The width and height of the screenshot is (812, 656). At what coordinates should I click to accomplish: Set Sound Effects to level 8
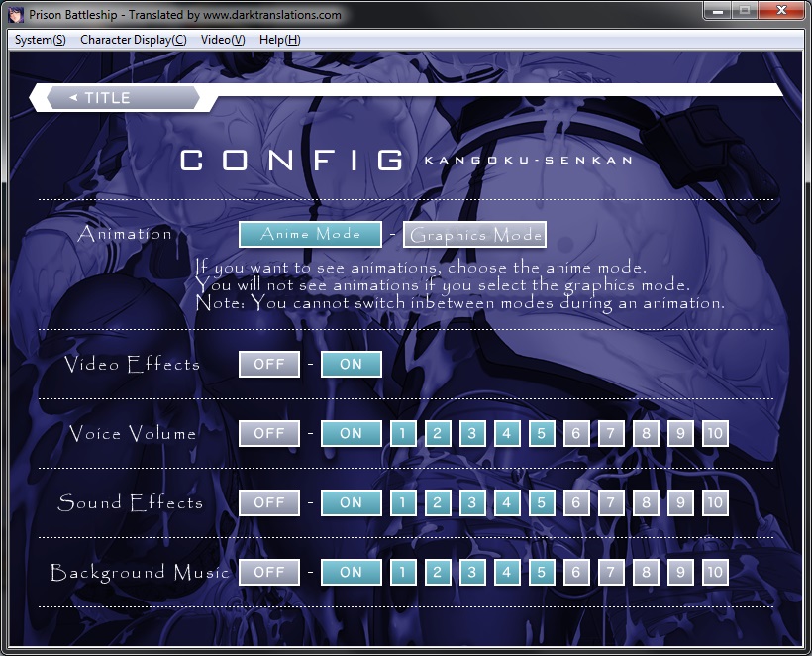[646, 502]
